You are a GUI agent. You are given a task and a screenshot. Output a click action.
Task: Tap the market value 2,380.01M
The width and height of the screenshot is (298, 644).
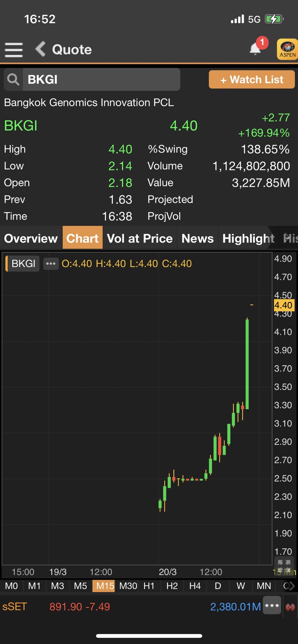235,607
